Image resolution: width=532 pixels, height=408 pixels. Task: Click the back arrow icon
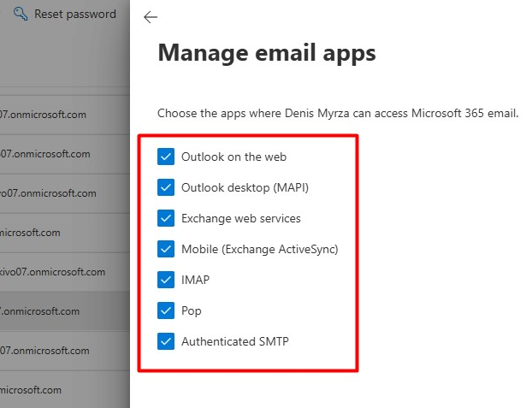(151, 17)
